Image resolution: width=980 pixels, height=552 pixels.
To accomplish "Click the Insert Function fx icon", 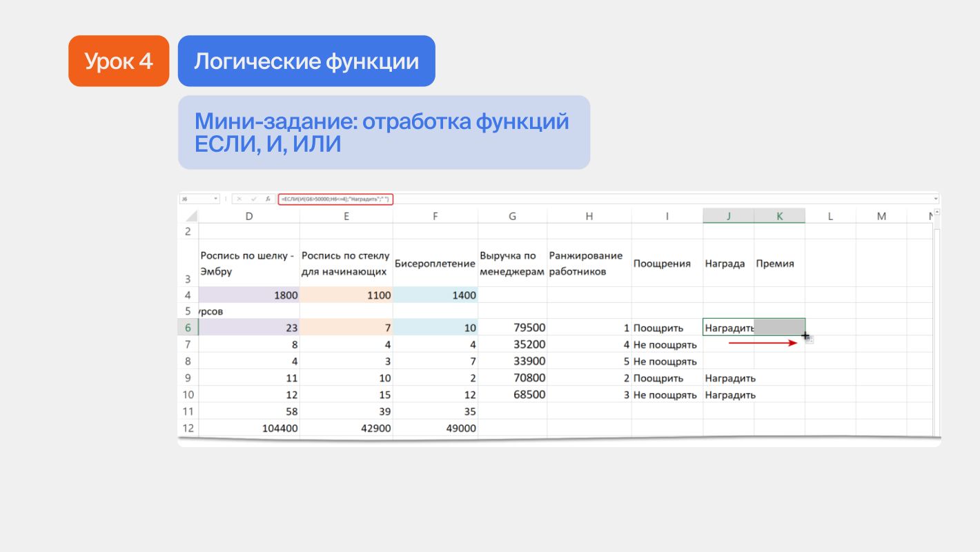I will (268, 199).
